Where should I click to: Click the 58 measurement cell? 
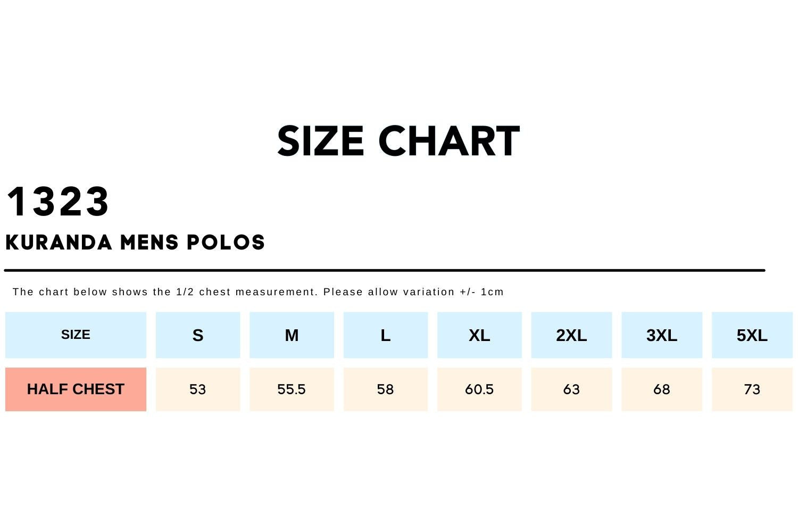point(386,389)
